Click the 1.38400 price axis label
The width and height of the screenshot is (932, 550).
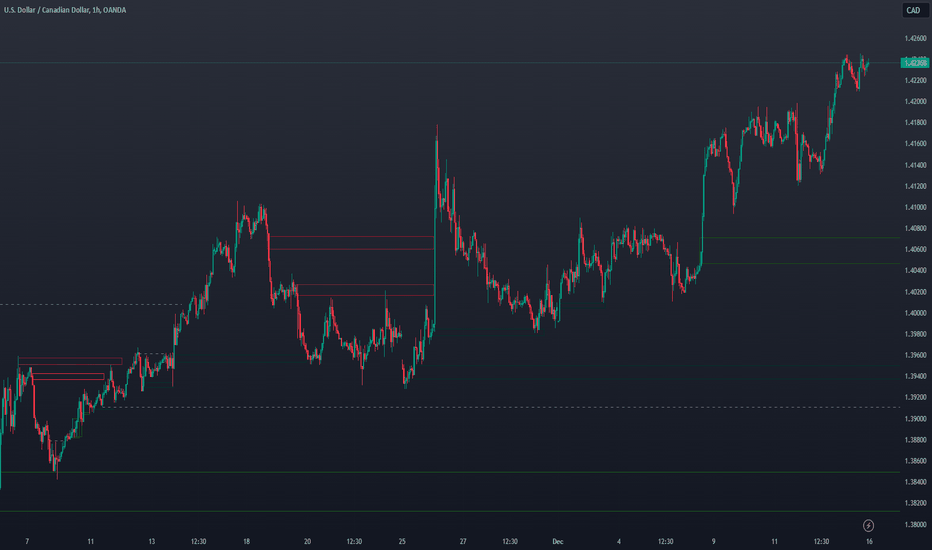(915, 482)
